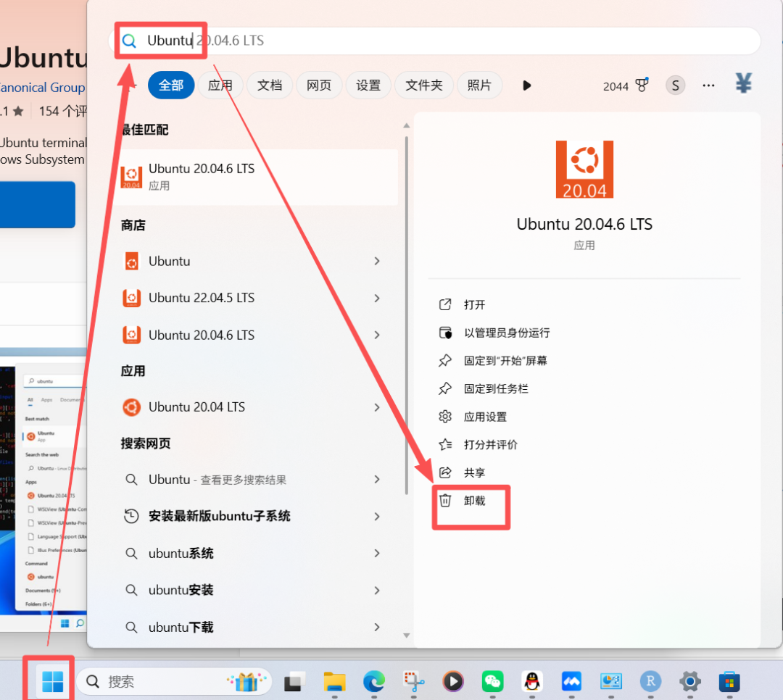The width and height of the screenshot is (783, 700).
Task: Click the Ubuntu search input field
Action: click(434, 41)
